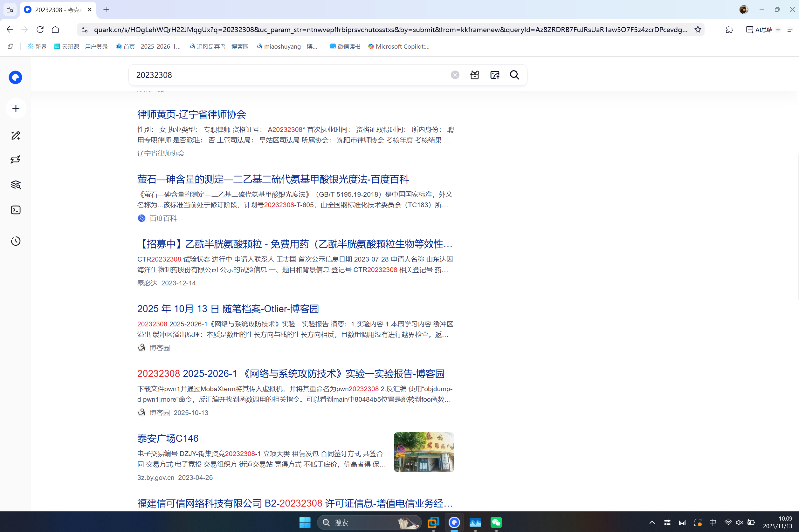799x532 pixels.
Task: Clear the search box with the X button
Action: click(455, 75)
